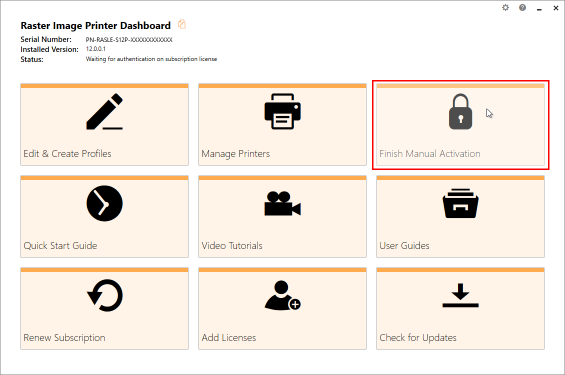Click the status text about subscription authentication
This screenshot has height=375, width=565.
[x=151, y=59]
